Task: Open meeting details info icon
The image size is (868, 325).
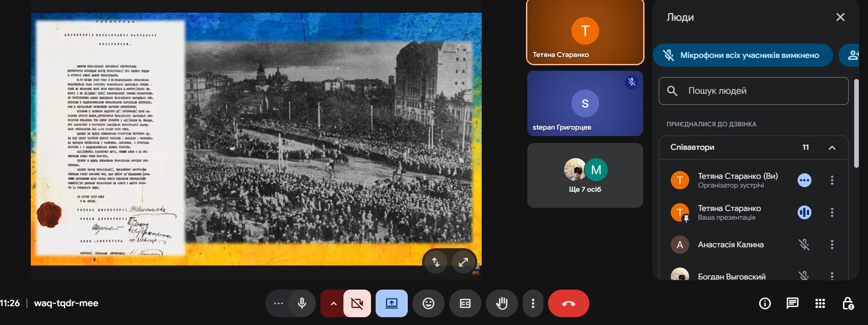Action: pyautogui.click(x=765, y=303)
